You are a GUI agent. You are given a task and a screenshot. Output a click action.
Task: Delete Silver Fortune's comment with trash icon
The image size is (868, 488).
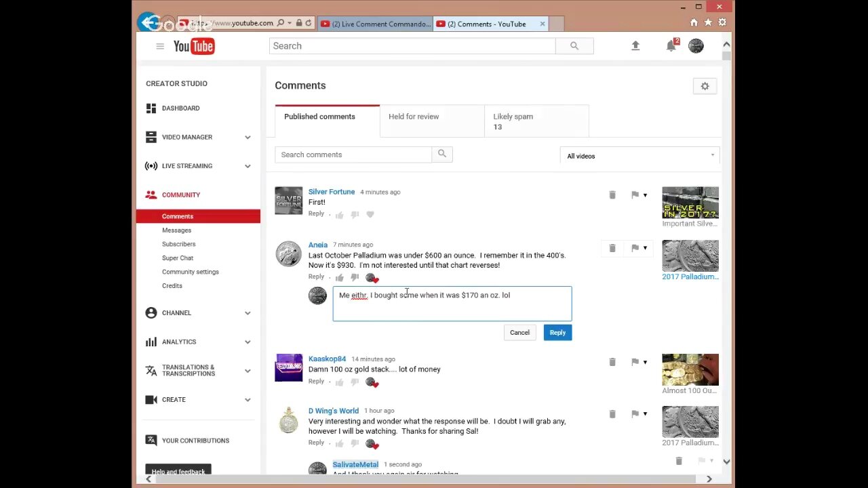click(x=612, y=195)
